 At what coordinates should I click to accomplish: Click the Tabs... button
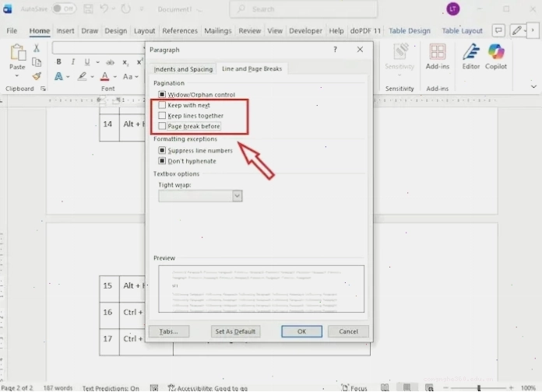pyautogui.click(x=169, y=331)
